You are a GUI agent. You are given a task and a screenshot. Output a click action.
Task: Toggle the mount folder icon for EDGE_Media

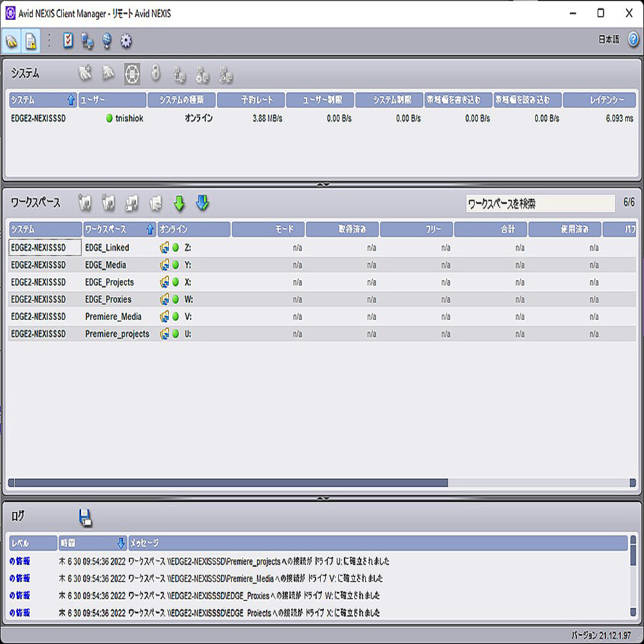click(x=164, y=265)
